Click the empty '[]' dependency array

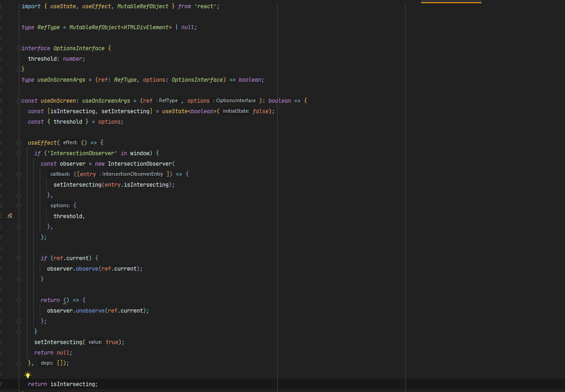pos(59,363)
